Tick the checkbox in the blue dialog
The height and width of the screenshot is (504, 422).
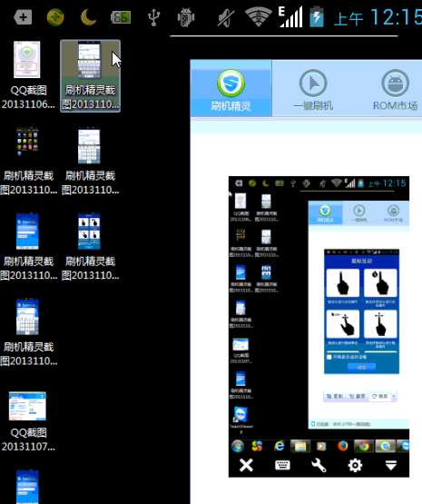[x=329, y=357]
